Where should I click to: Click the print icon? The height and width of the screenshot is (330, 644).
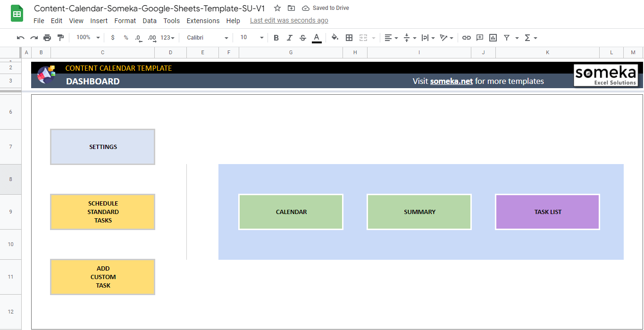click(47, 38)
